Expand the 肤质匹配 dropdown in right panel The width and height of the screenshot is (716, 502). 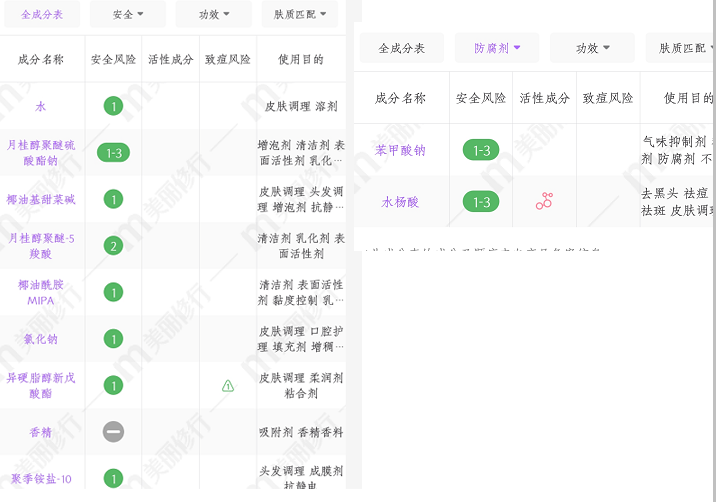coord(680,48)
